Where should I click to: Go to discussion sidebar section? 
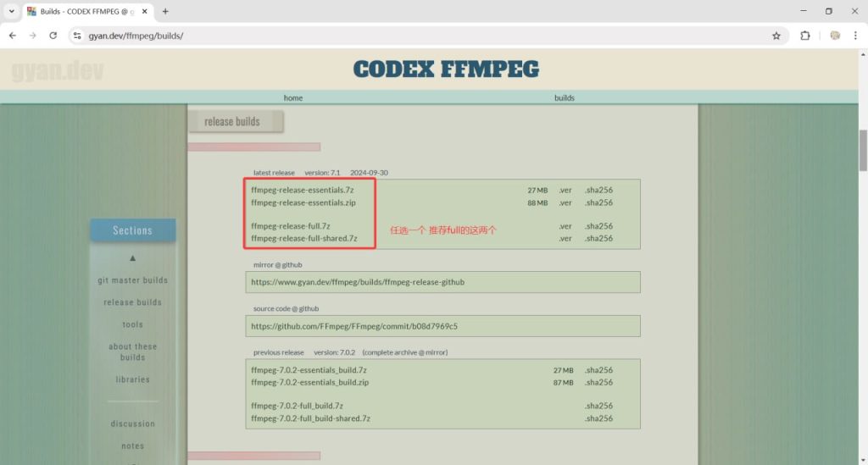(x=133, y=423)
